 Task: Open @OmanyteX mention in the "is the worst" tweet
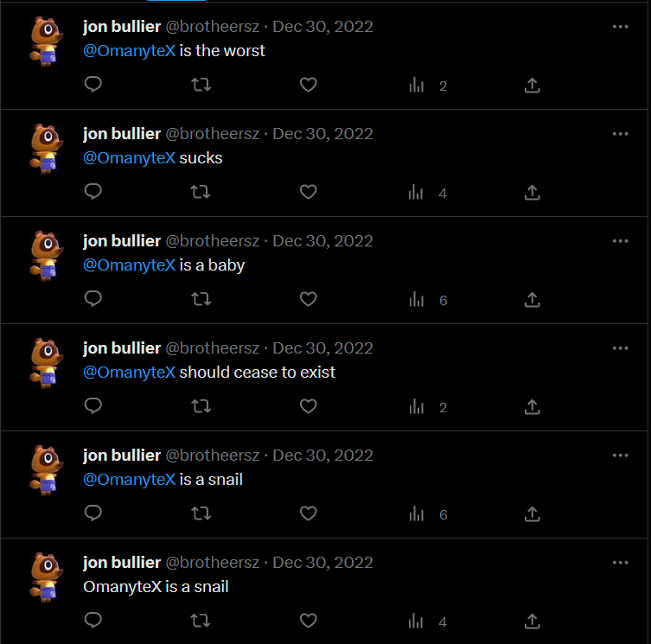[129, 51]
